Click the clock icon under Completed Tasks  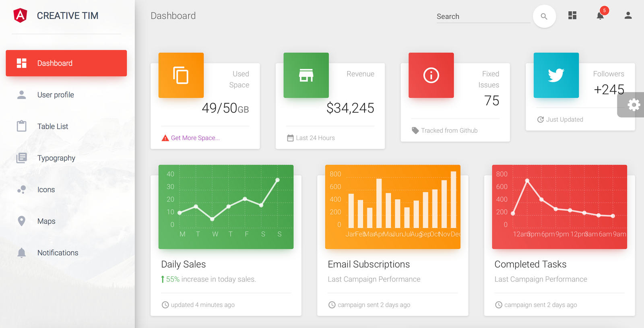(x=498, y=305)
